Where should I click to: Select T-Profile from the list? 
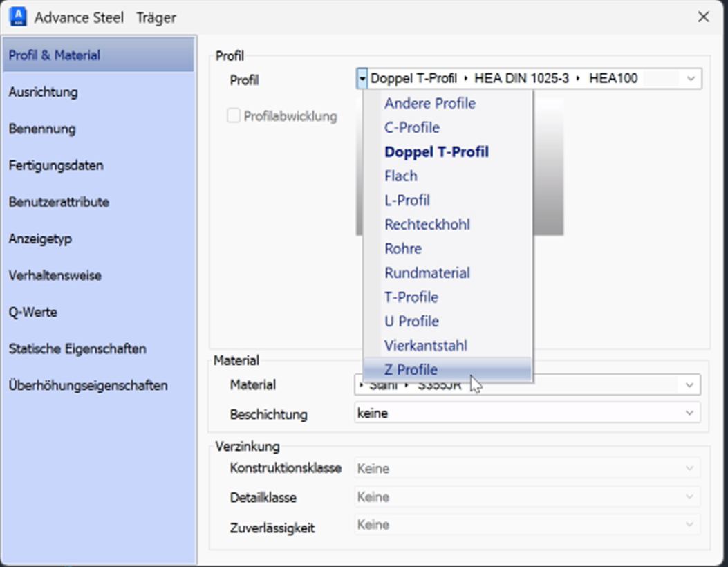coord(447,297)
